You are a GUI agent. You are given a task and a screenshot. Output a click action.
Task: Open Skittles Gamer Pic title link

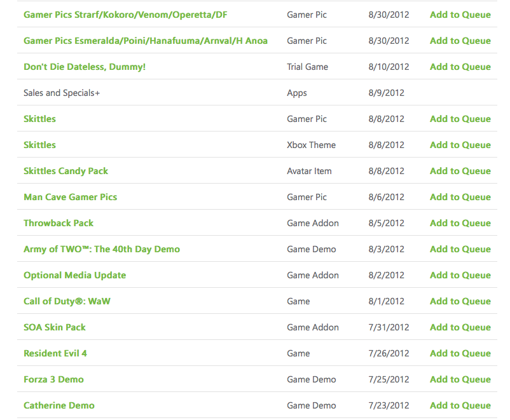39,119
